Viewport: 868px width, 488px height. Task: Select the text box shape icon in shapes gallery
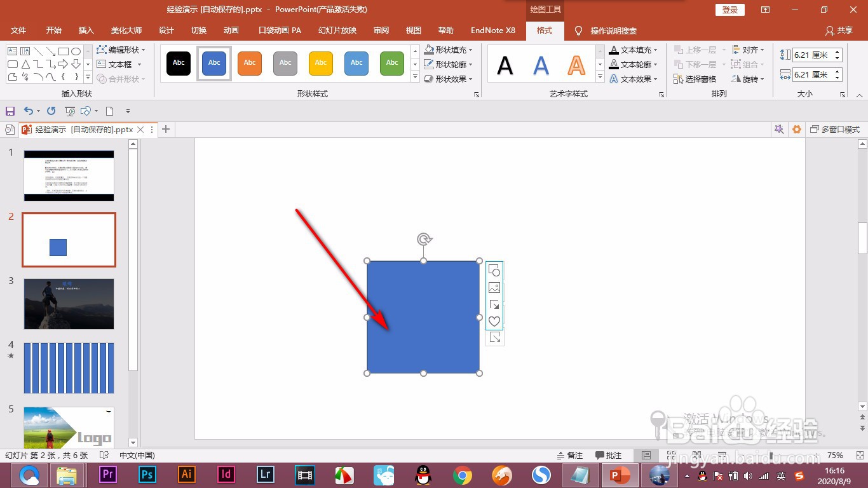[13, 51]
